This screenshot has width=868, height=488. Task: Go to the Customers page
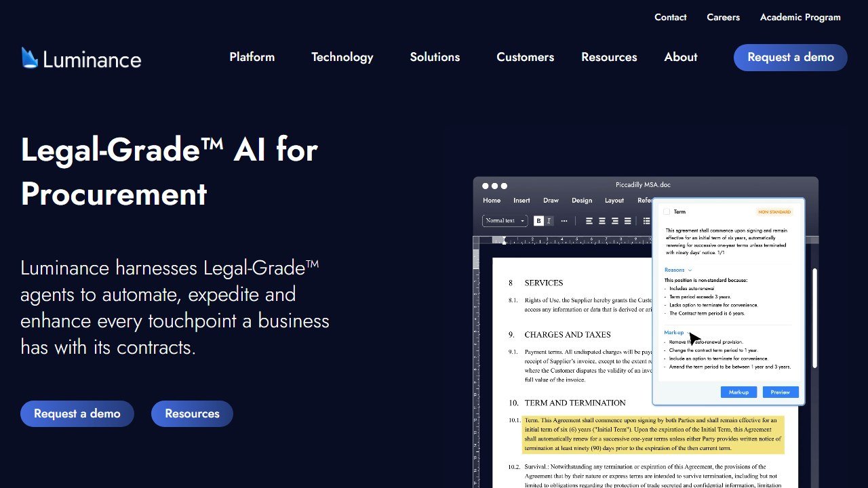point(525,57)
